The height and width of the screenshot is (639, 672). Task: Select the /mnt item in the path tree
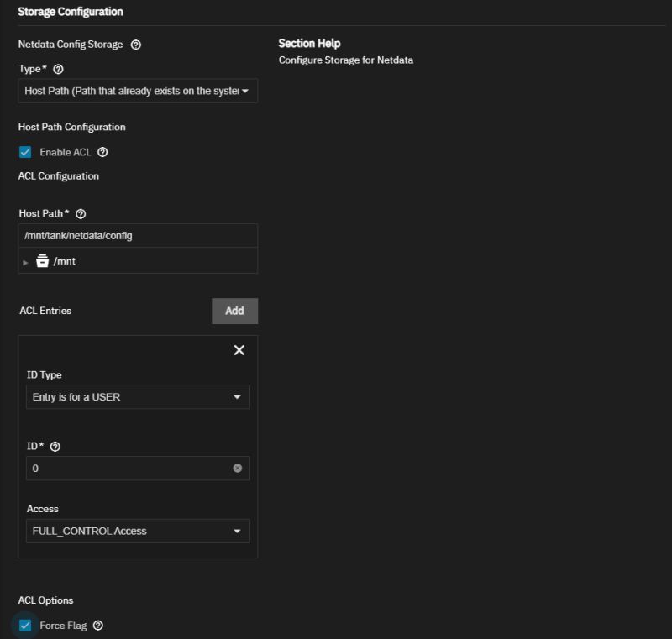tap(65, 260)
